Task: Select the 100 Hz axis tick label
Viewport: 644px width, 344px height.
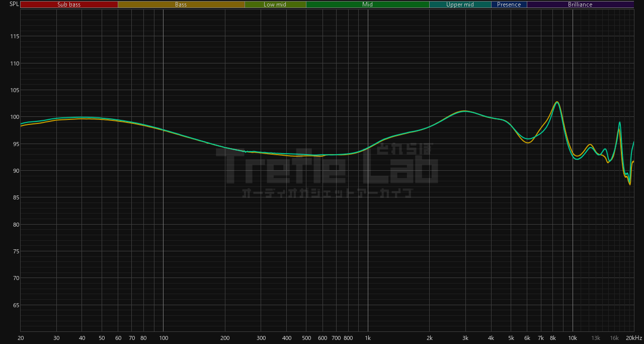Action: click(163, 338)
